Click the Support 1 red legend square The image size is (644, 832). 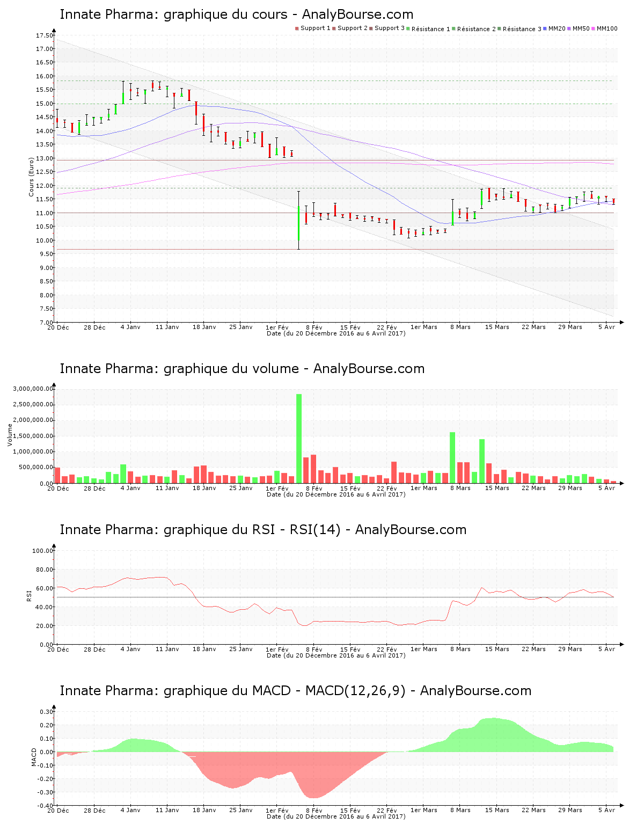tap(297, 28)
